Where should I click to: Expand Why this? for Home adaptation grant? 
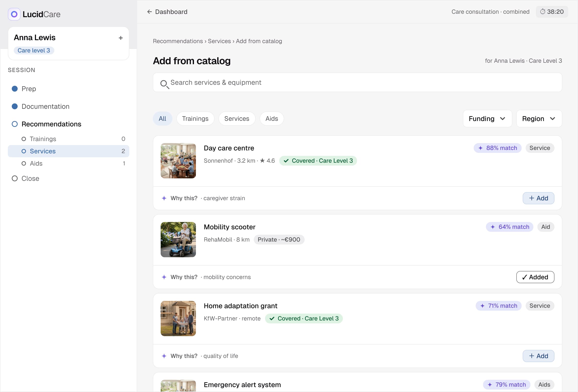(184, 356)
